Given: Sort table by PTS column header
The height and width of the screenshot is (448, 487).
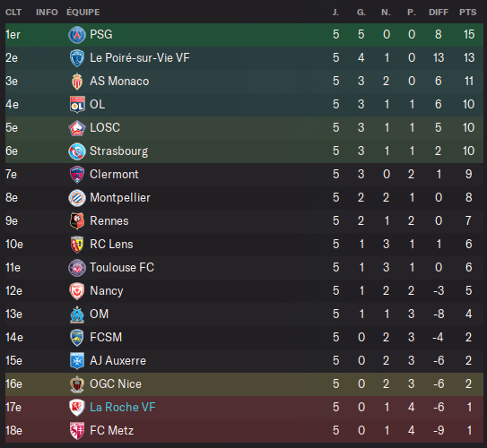Looking at the screenshot, I should coord(468,13).
